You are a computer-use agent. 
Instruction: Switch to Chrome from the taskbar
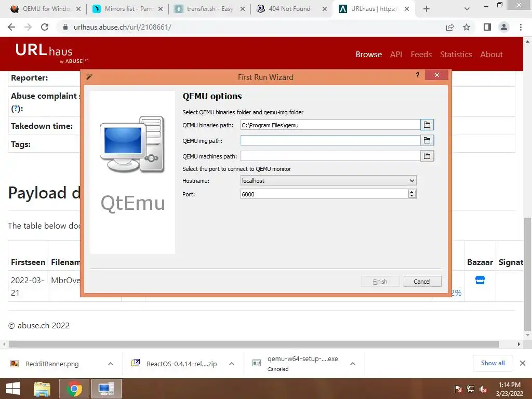(74, 389)
